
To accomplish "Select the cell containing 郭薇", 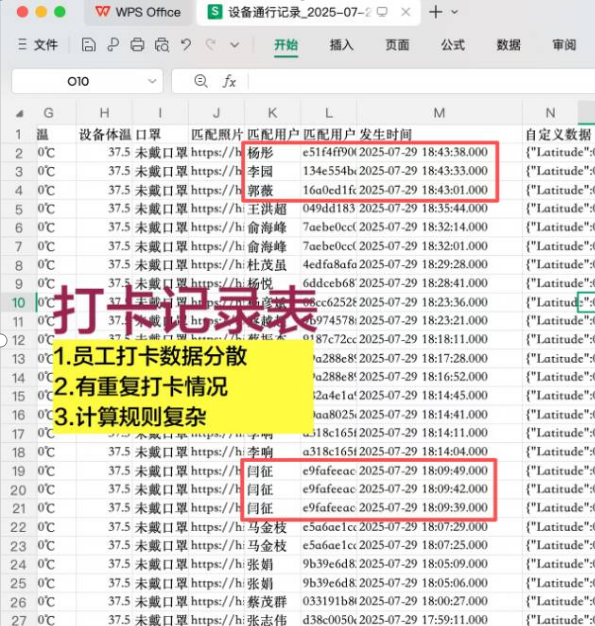I will [272, 190].
